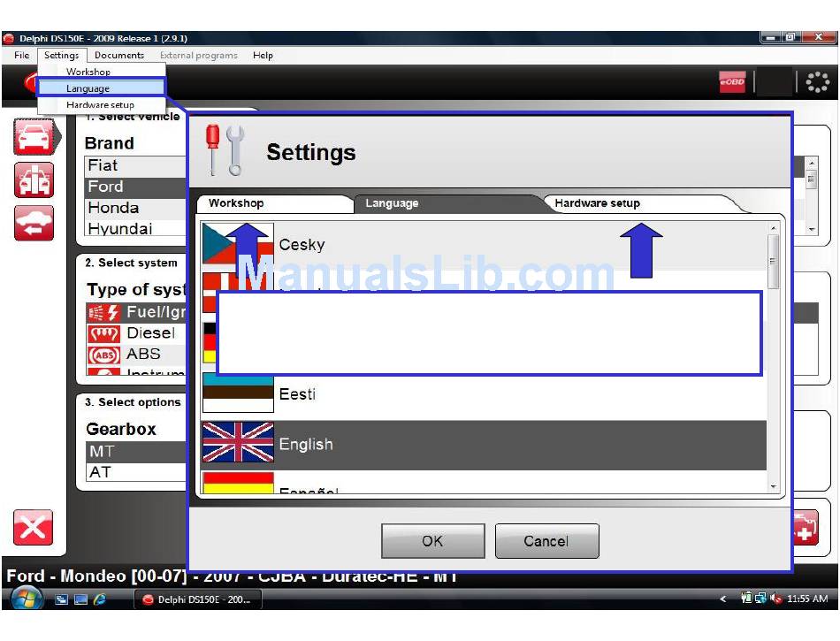Switch to the Hardware setup tab
Viewport: 840px width, 641px height.
597,203
